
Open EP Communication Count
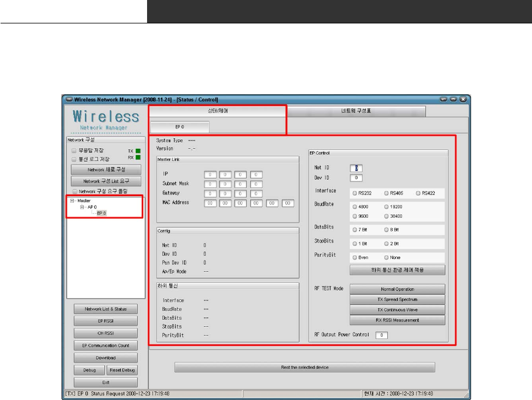click(x=106, y=346)
